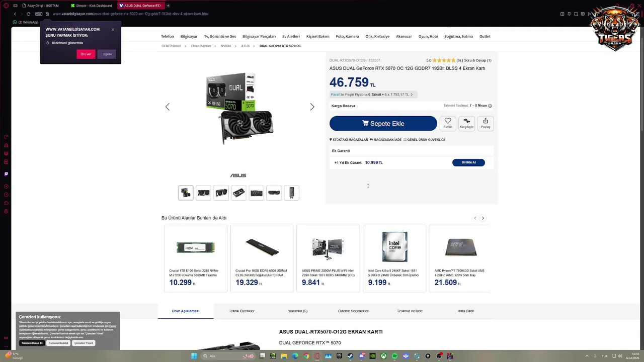Open Ev Aletleri menu
Viewport: 644px width, 362px height.
(x=291, y=36)
